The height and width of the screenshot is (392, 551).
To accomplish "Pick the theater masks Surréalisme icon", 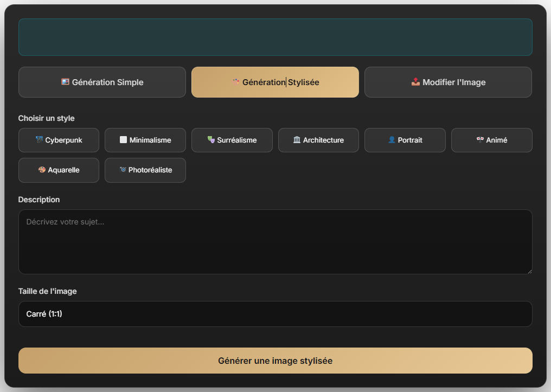I will click(x=211, y=140).
